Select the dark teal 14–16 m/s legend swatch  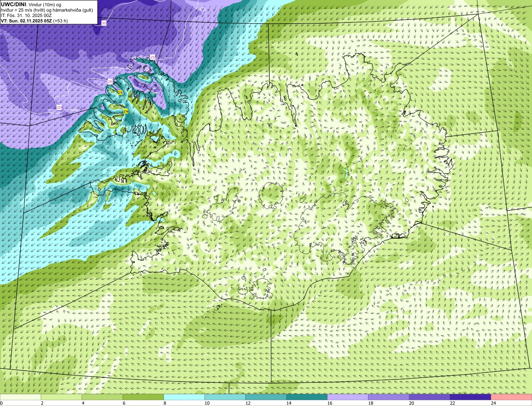tap(307, 397)
